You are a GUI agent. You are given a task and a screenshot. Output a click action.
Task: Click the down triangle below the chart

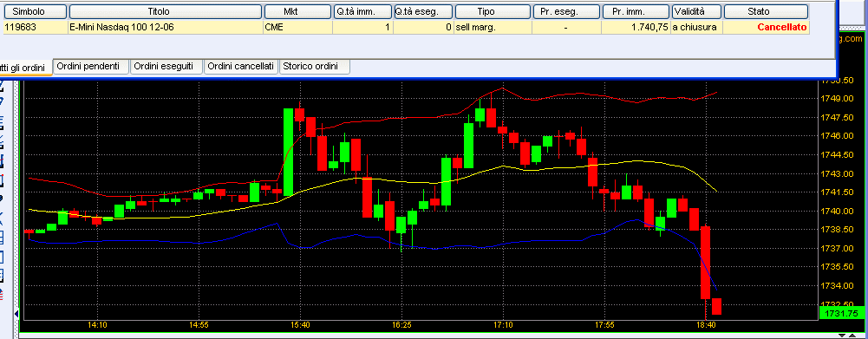[x=842, y=336]
